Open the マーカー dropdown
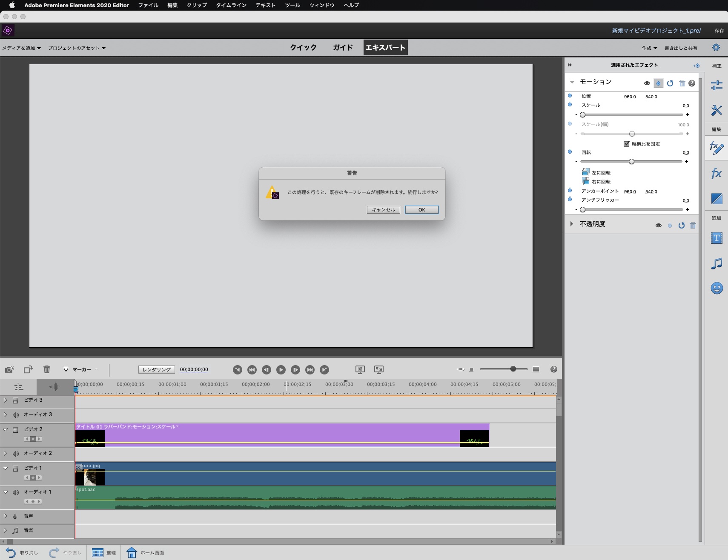Image resolution: width=728 pixels, height=560 pixels. [81, 369]
